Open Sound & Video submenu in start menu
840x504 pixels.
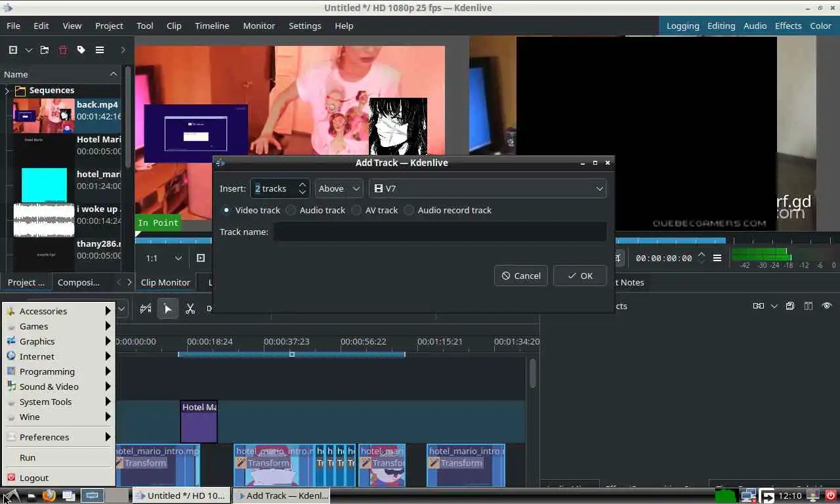tap(58, 387)
